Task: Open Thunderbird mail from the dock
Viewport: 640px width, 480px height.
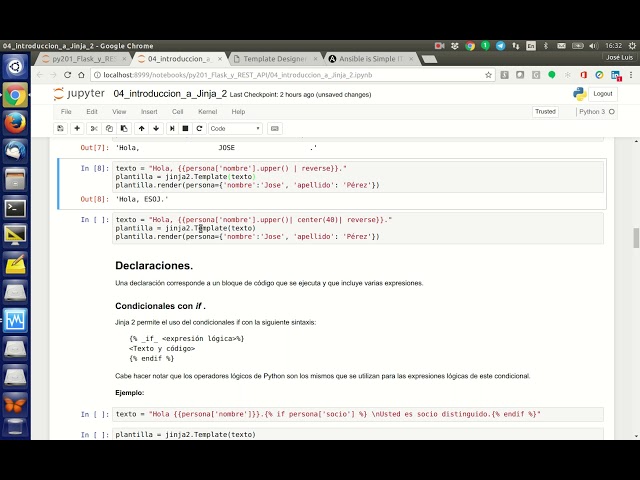Action: [15, 151]
